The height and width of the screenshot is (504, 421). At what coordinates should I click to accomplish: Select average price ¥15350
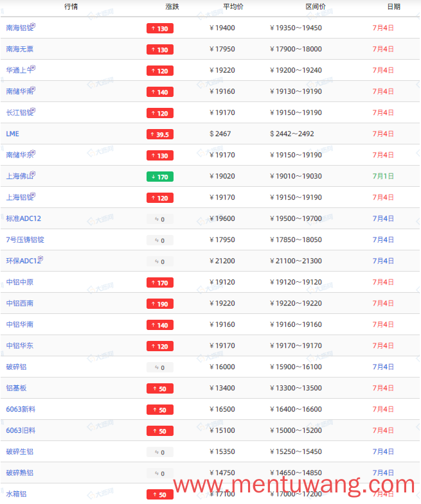(x=222, y=451)
